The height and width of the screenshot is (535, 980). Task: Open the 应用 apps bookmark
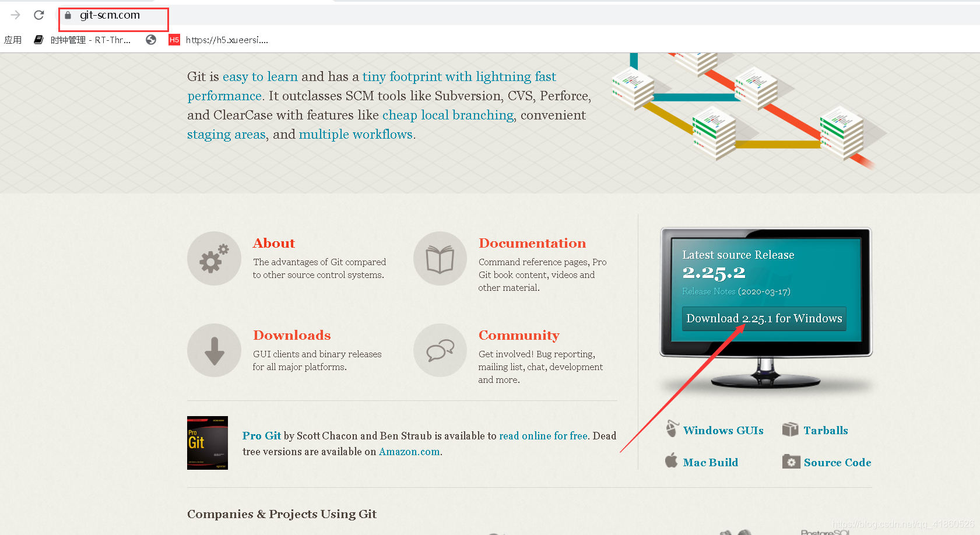click(x=13, y=40)
